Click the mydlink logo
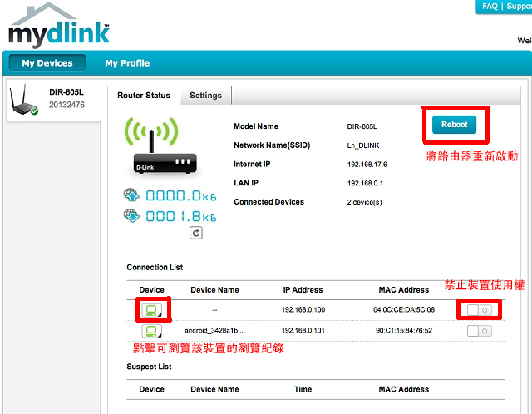532x414 pixels. coord(59,27)
